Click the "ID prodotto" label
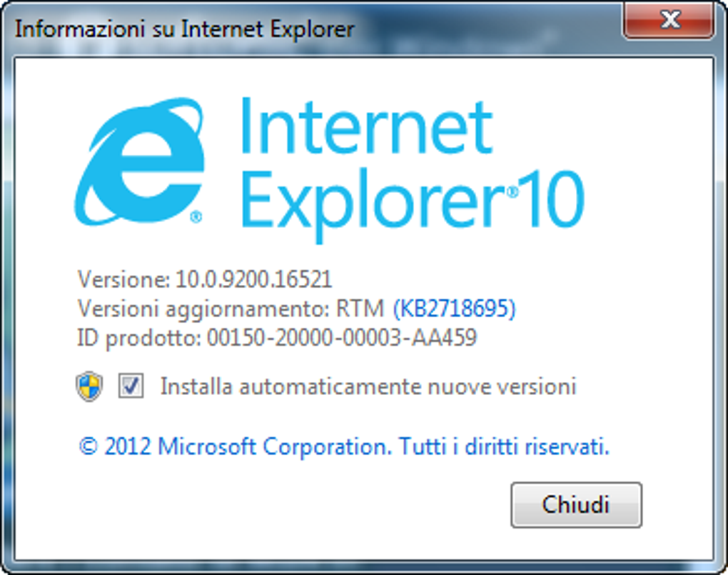The image size is (728, 575). [x=139, y=339]
